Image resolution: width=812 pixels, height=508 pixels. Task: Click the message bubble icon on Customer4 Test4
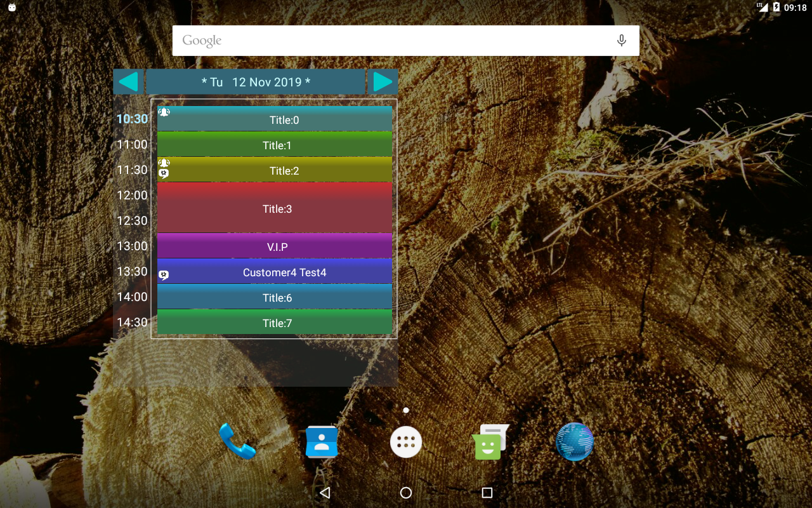[x=164, y=275]
